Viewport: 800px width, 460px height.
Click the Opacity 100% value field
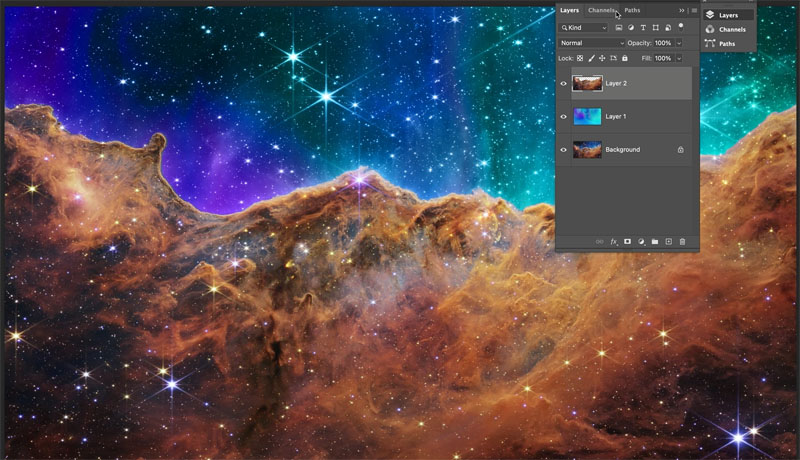pyautogui.click(x=664, y=43)
